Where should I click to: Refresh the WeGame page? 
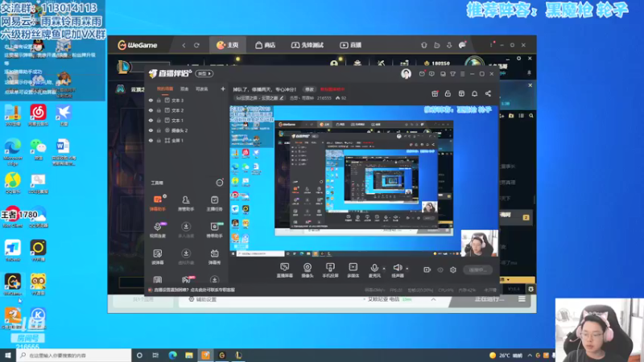pos(196,45)
